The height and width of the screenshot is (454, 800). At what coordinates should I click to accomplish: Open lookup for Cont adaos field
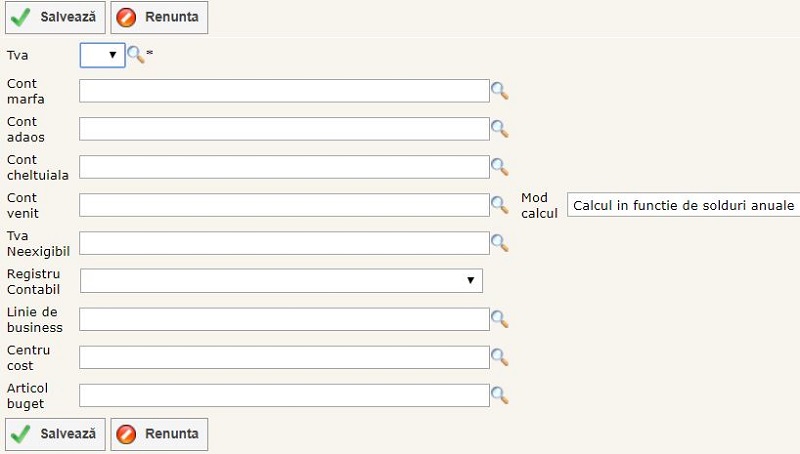(x=499, y=129)
